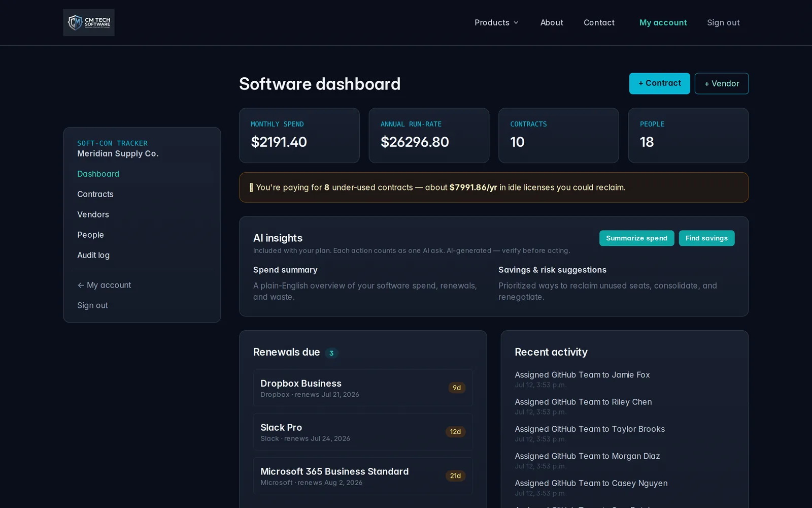812x508 pixels.
Task: Click the Renewals due count badge 3
Action: 331,353
